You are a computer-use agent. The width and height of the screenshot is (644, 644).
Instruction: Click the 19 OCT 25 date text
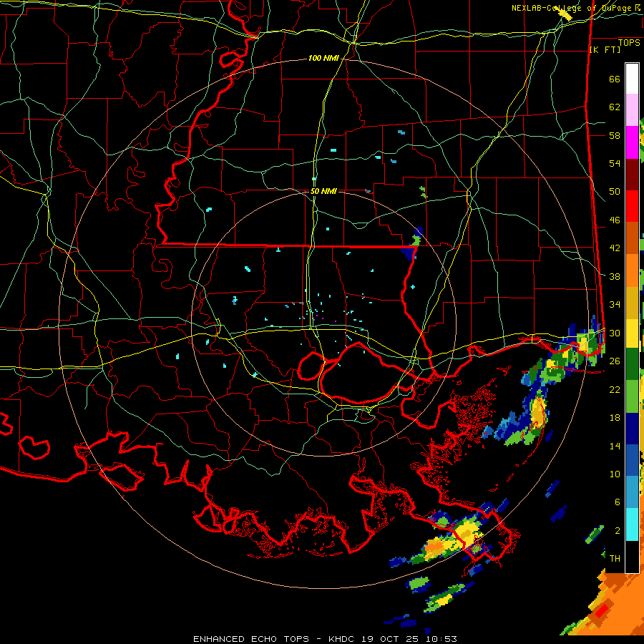[390, 639]
